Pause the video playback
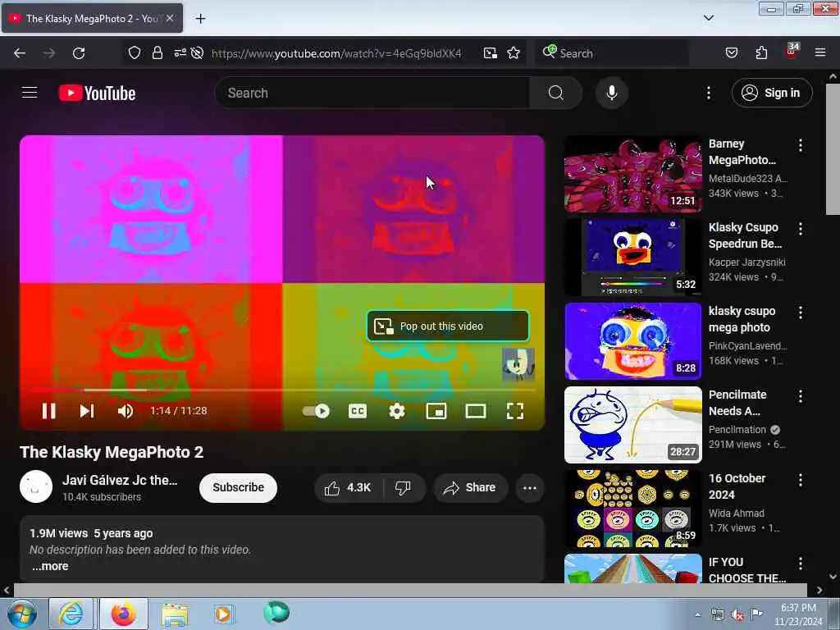The height and width of the screenshot is (630, 840). click(x=48, y=411)
